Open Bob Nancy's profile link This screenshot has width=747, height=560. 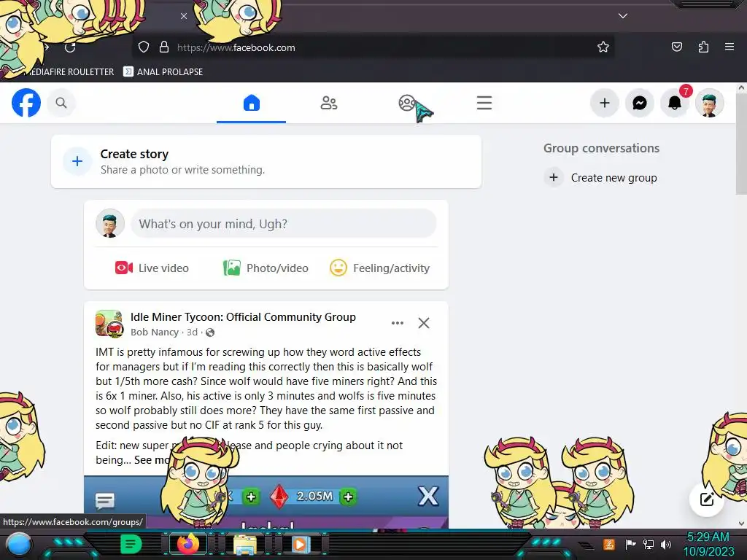click(155, 332)
